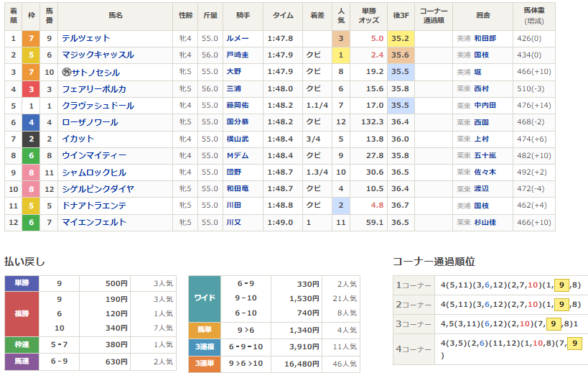588x373 pixels.
Task: Open horse テルツェット link
Action: [86, 38]
